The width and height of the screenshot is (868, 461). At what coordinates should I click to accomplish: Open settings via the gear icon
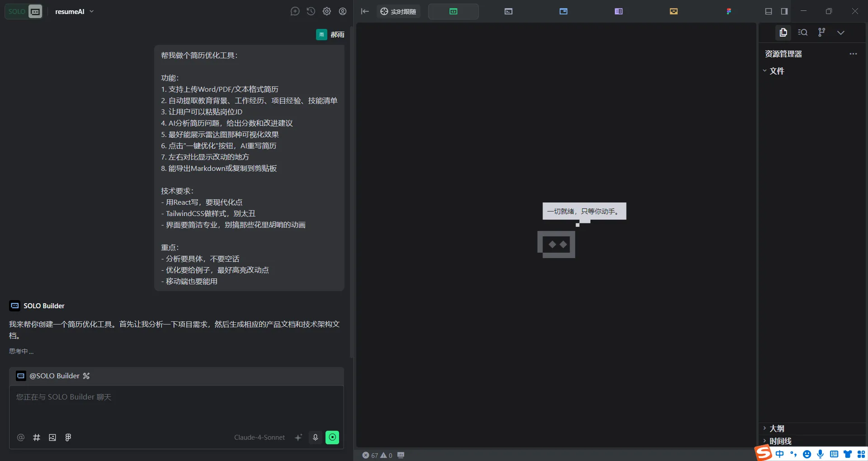point(326,11)
